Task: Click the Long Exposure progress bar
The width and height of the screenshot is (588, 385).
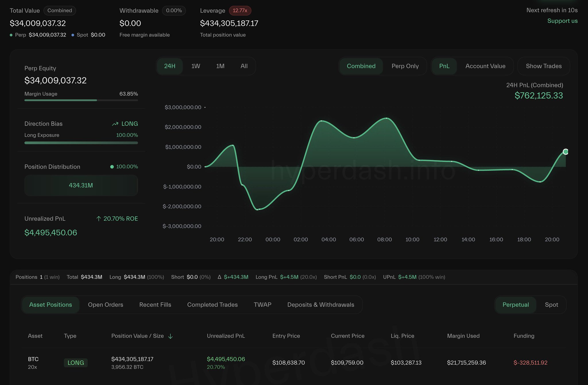Action: [x=81, y=143]
